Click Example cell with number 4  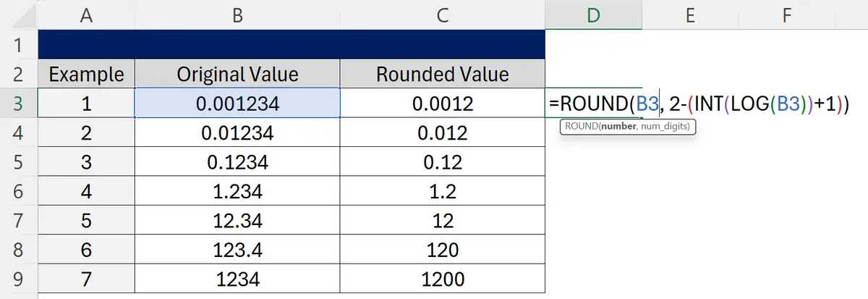(x=86, y=191)
